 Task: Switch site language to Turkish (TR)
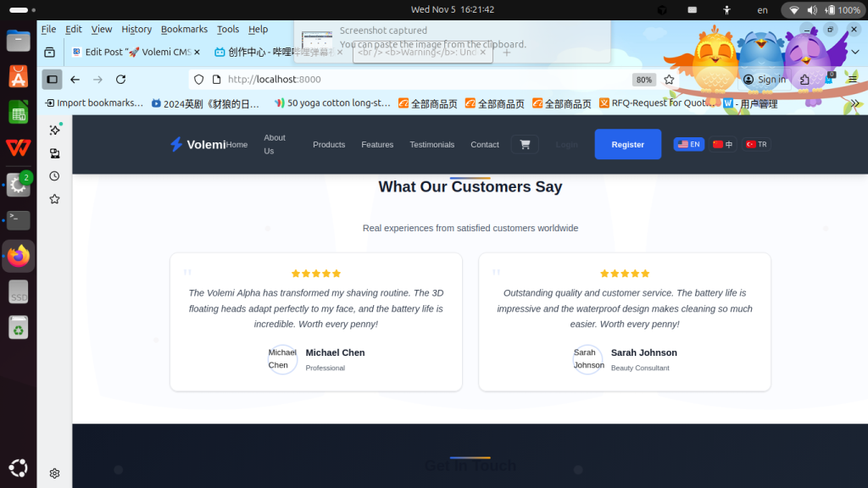tap(755, 144)
